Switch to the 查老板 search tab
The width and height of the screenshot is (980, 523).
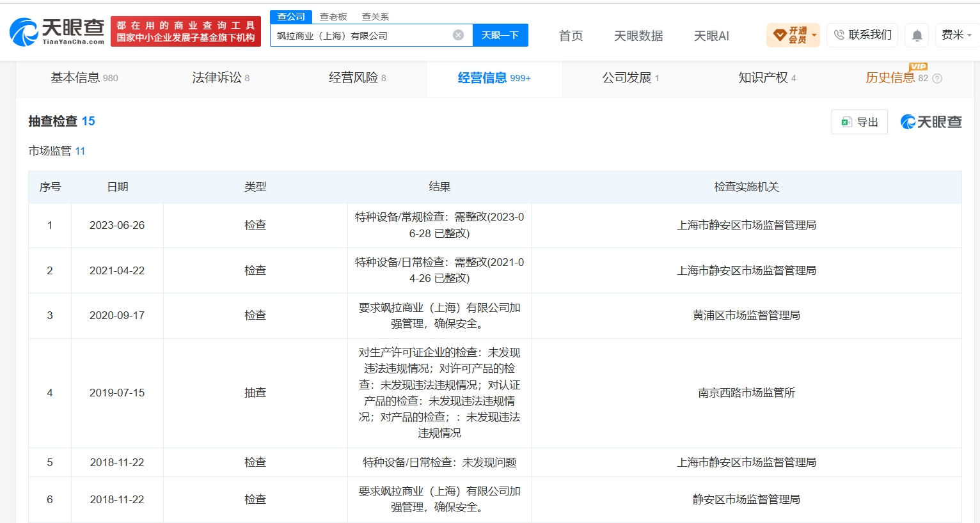tap(333, 17)
